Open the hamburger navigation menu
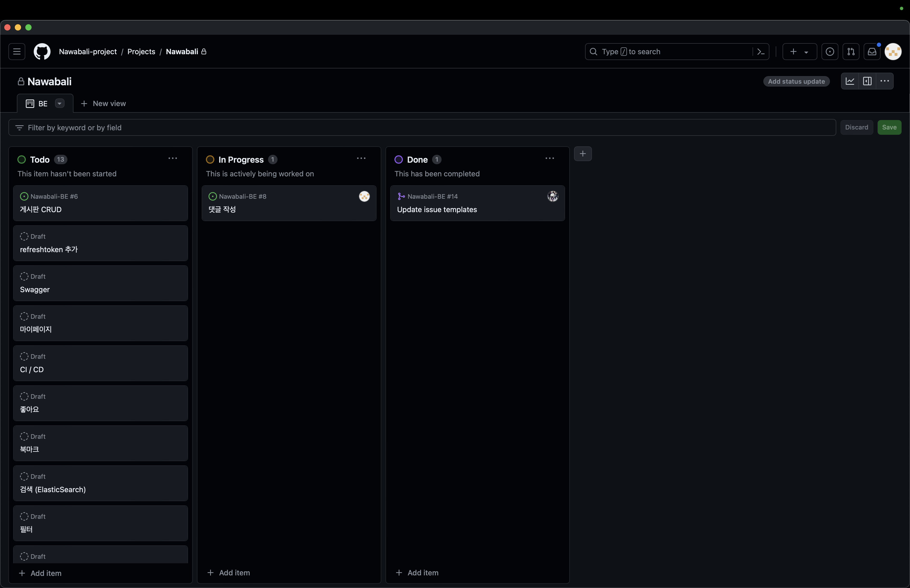This screenshot has width=910, height=588. click(x=17, y=52)
